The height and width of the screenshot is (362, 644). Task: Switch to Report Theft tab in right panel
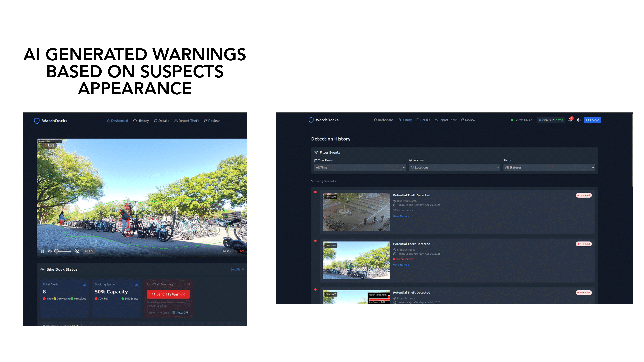pyautogui.click(x=445, y=120)
